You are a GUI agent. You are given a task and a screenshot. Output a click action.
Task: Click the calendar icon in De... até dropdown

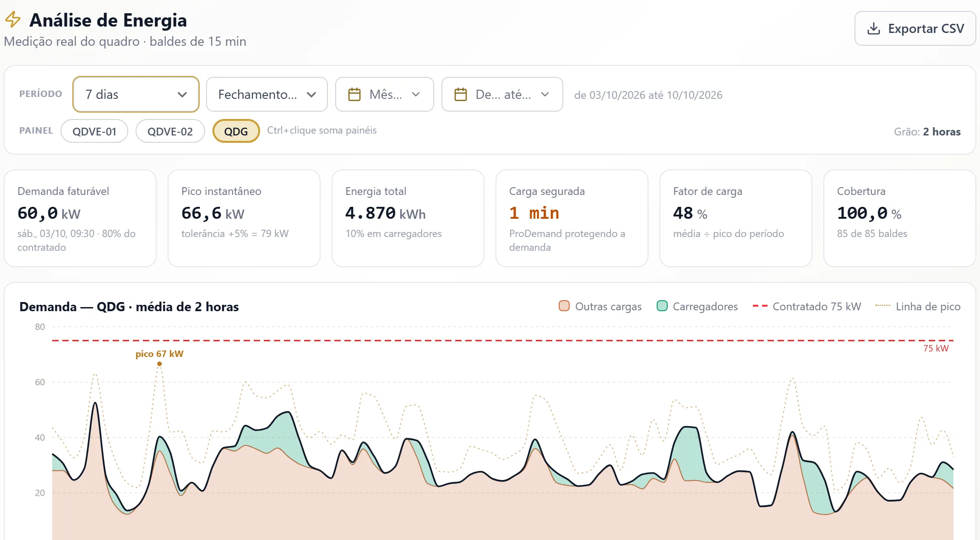click(x=461, y=94)
